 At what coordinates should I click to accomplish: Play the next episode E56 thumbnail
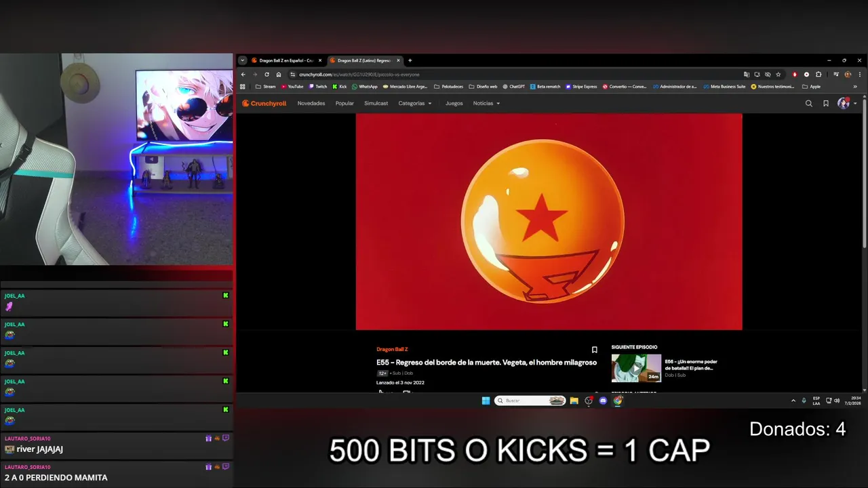coord(636,368)
